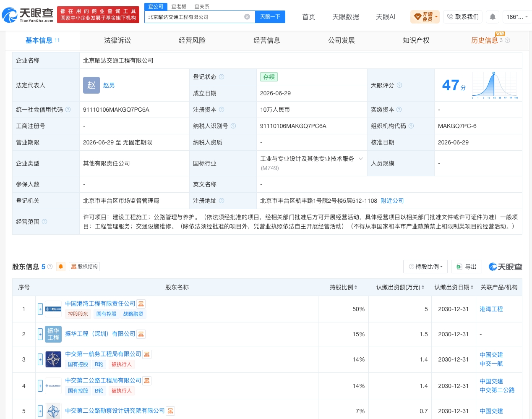The width and height of the screenshot is (532, 419).
Task: Open the 附近公司 link
Action: pos(392,201)
